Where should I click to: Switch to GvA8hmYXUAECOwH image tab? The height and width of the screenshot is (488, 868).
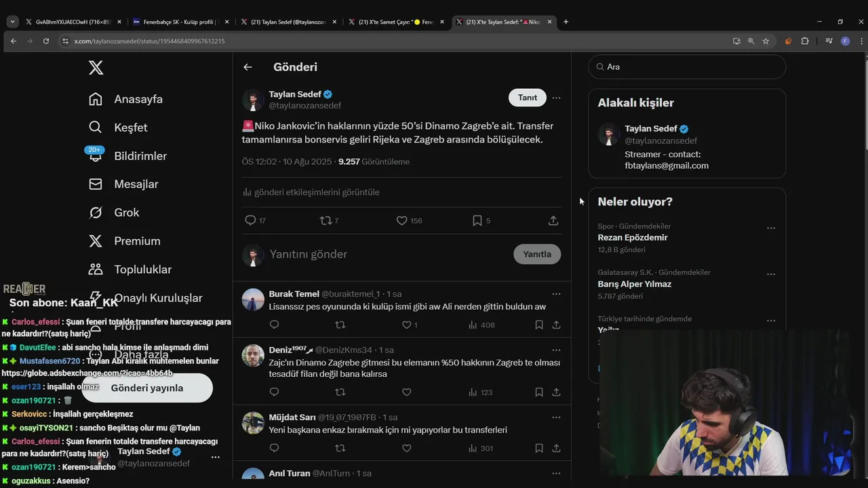[x=73, y=22]
